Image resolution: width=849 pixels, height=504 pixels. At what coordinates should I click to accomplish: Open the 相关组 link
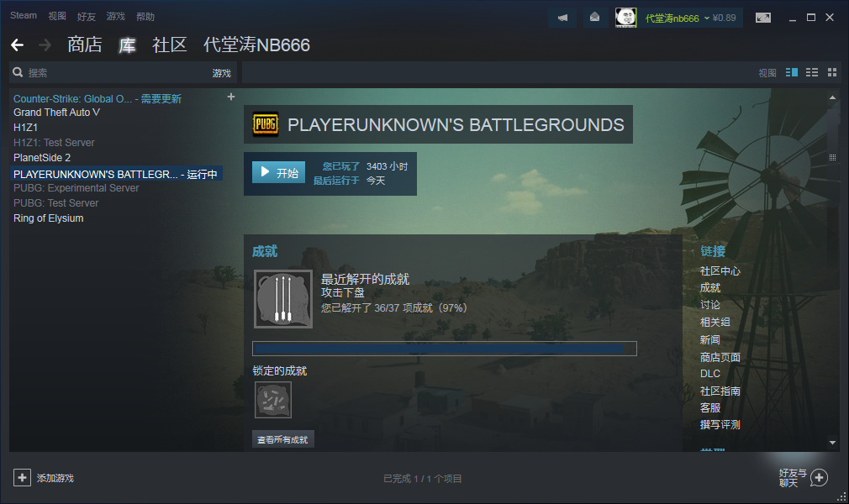[x=715, y=322]
